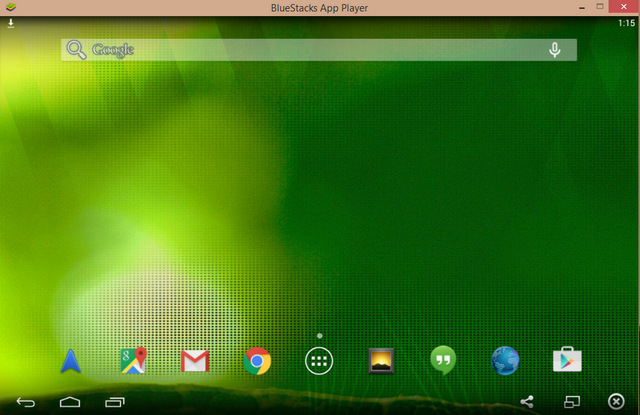Tap the Android back button

tap(26, 402)
